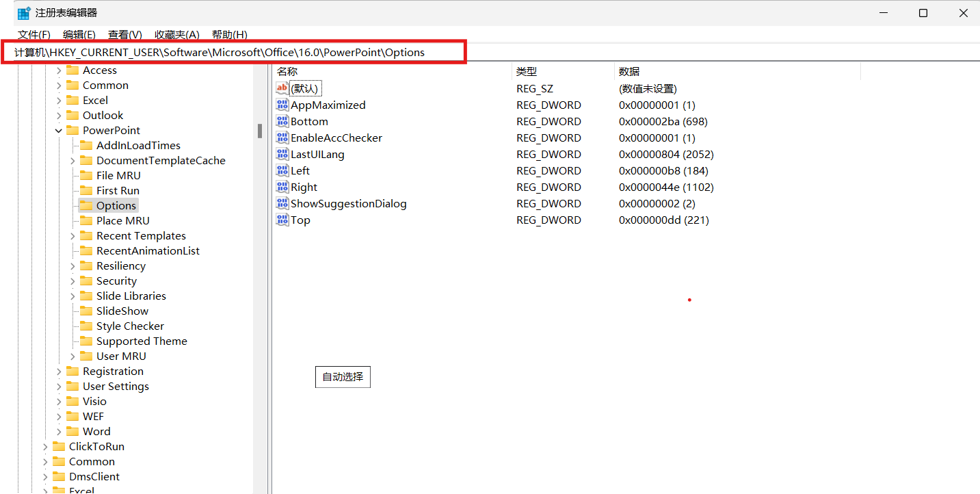
Task: Select the DmsClient folder icon
Action: click(59, 476)
